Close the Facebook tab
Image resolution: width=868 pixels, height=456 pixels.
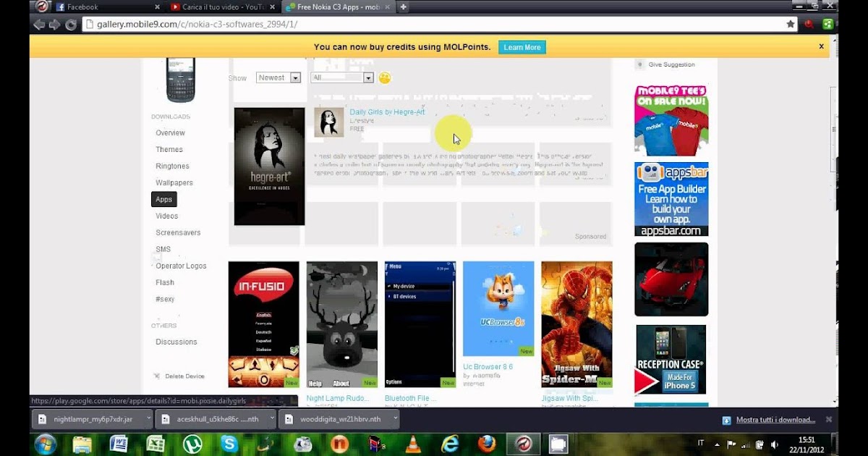point(158,7)
